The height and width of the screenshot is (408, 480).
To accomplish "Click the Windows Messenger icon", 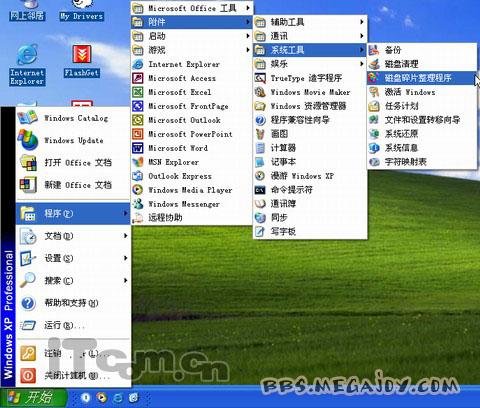I will tap(138, 204).
